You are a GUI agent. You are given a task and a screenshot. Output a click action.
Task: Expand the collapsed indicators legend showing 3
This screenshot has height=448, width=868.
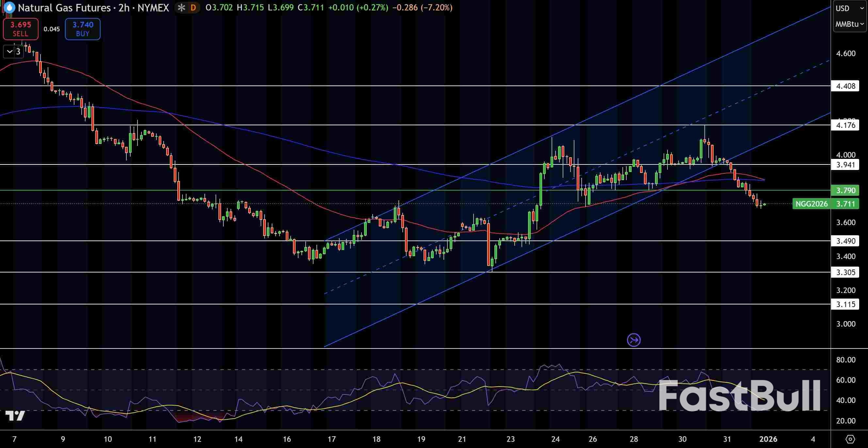pos(13,52)
